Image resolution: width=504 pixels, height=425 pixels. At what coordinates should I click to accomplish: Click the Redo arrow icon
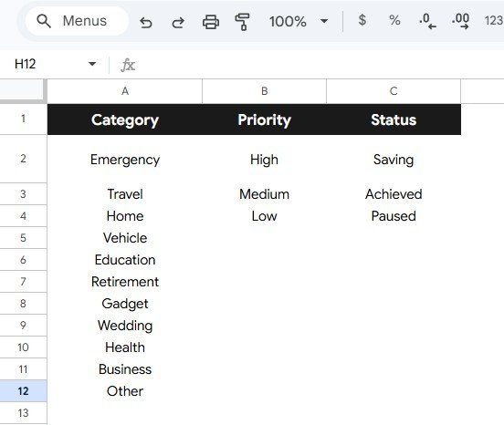pos(178,22)
